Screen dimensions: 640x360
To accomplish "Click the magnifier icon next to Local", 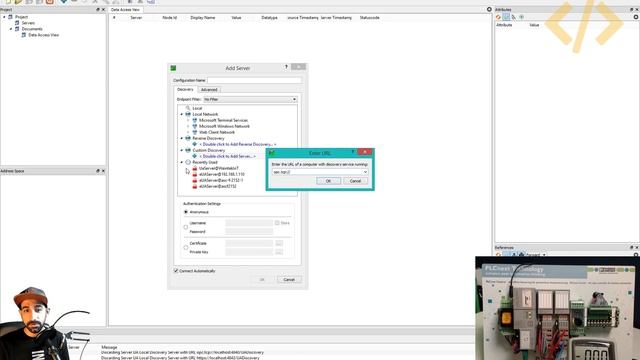I will 188,108.
